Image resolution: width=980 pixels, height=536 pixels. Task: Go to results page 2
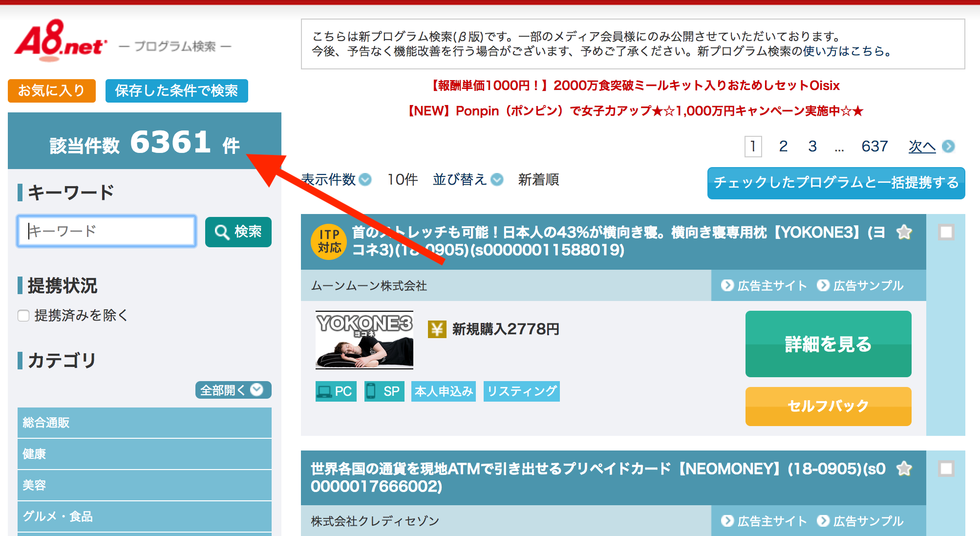[x=783, y=146]
